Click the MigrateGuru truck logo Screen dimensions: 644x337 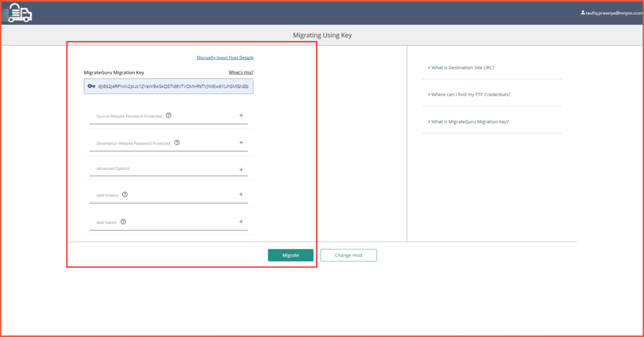[17, 13]
